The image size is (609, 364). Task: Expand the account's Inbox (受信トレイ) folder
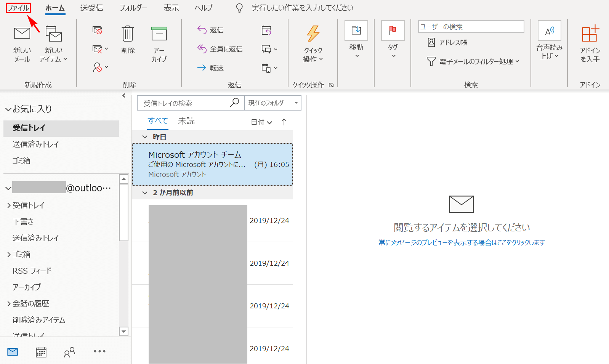click(9, 205)
